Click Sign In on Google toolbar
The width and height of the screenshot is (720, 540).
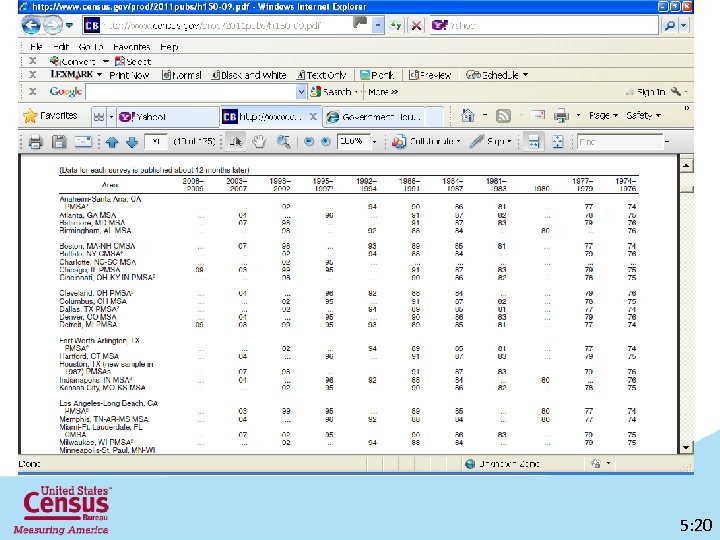[646, 92]
